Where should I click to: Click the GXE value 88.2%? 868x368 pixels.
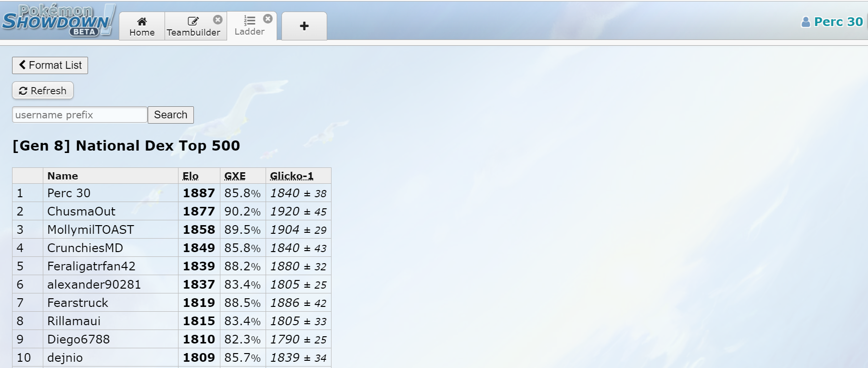243,266
